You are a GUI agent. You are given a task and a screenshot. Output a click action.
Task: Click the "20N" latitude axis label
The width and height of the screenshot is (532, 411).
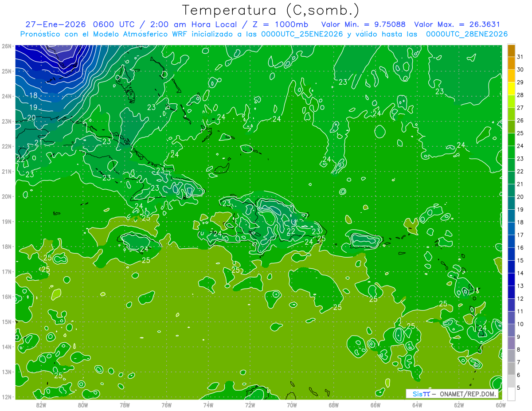point(7,196)
